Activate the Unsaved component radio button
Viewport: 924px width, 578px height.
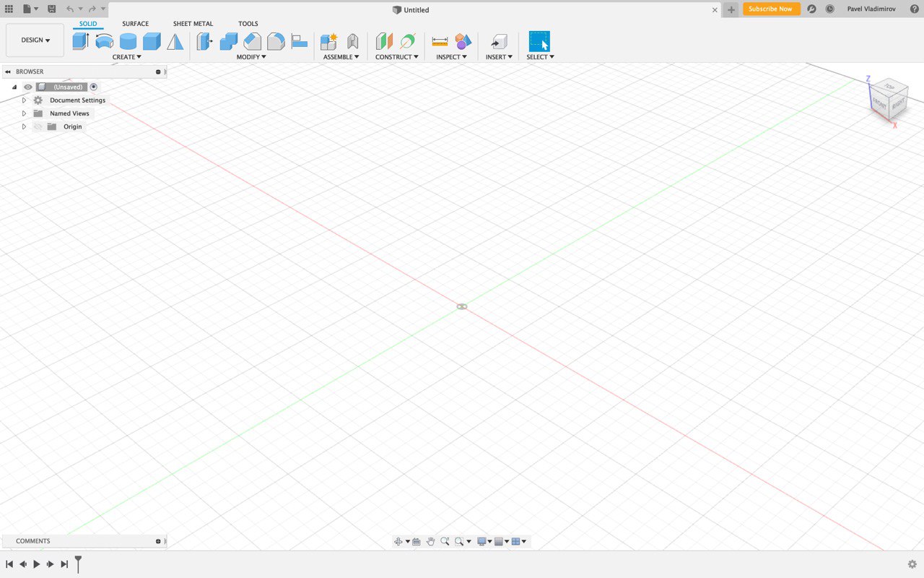[93, 87]
